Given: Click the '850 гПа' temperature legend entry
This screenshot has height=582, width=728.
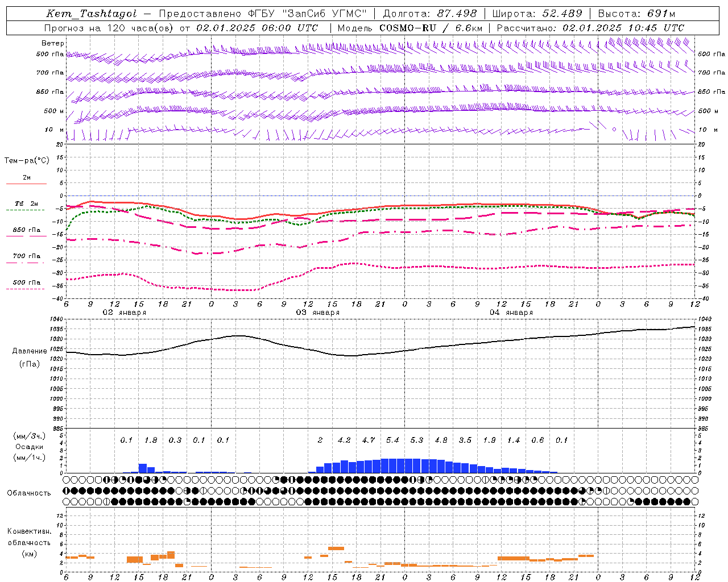Looking at the screenshot, I should point(27,230).
